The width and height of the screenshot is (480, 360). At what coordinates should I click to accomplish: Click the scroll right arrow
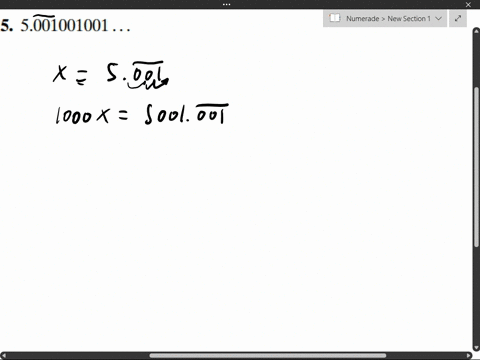tap(469, 356)
